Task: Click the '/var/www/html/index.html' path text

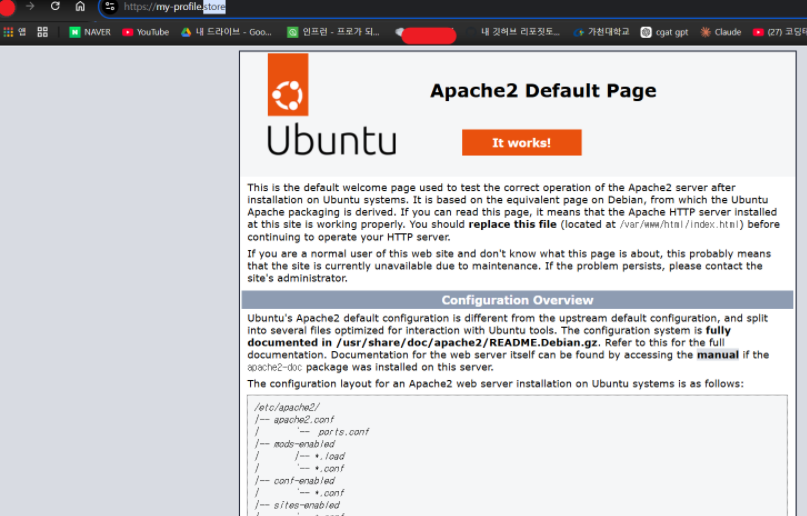Action: pos(679,224)
